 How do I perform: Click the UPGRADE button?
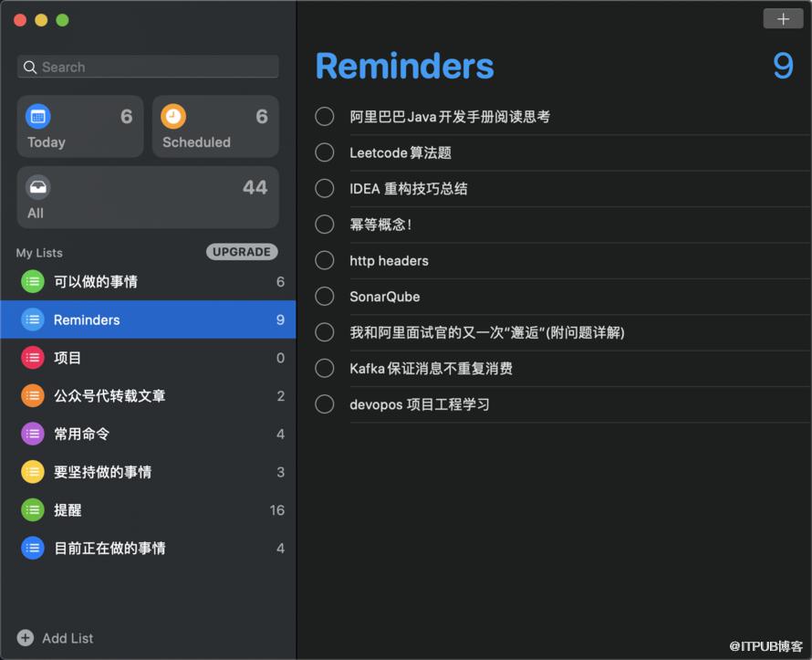[x=242, y=252]
